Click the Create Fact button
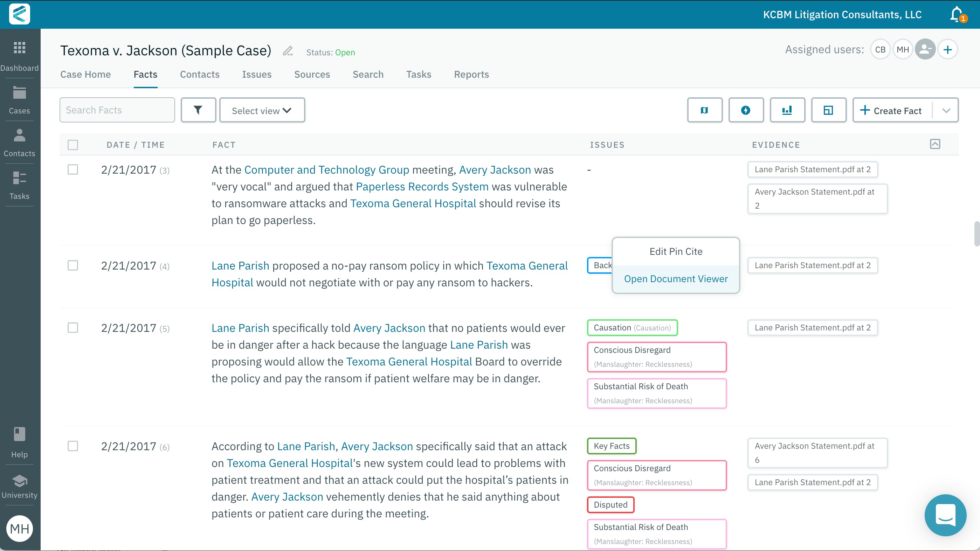980x551 pixels. pos(892,110)
